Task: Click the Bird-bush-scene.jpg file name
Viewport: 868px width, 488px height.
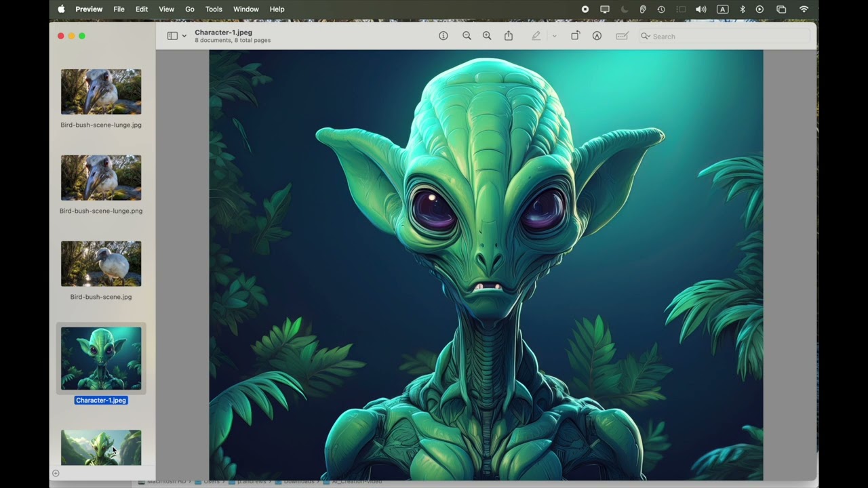Action: [101, 297]
